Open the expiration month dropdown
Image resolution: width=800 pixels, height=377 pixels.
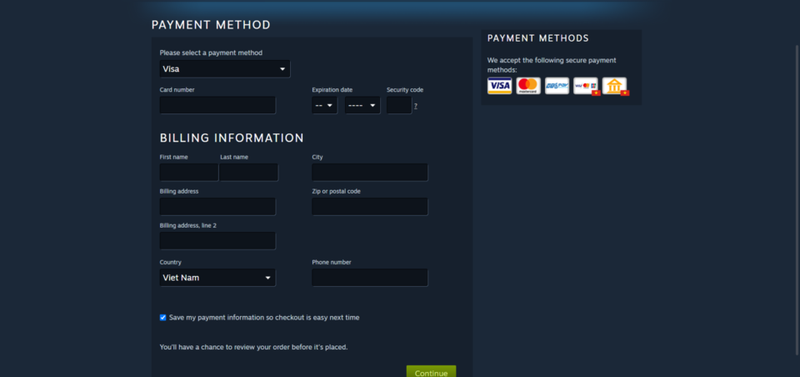[324, 105]
